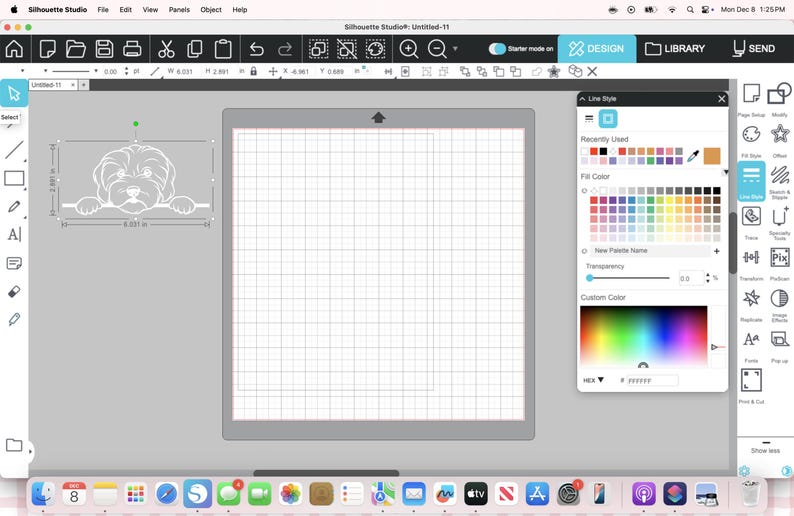Viewport: 794px width, 516px height.
Task: Open the Edit menu
Action: click(x=126, y=10)
